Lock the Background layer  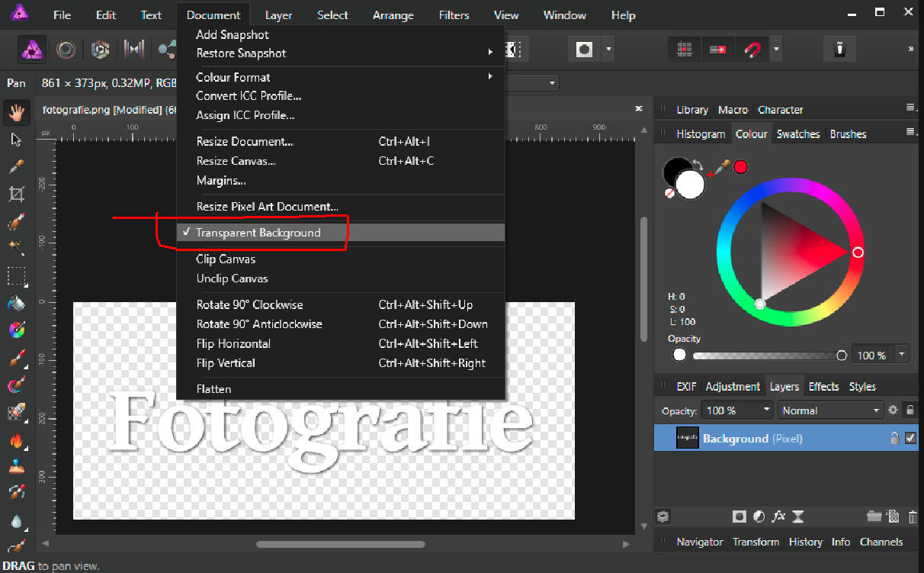tap(894, 438)
